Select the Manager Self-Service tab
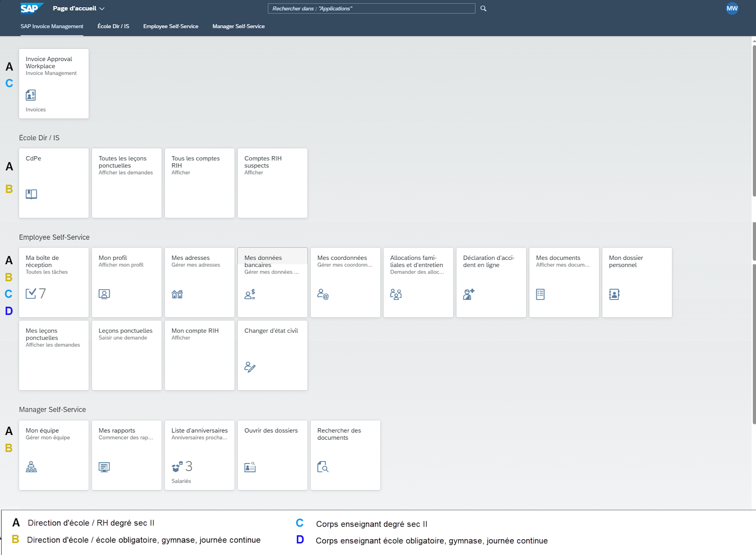Viewport: 756px width, 555px height. point(238,26)
